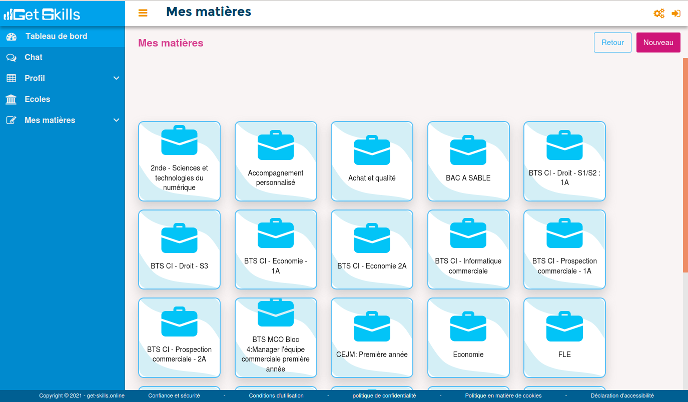Click briefcase icon for Achat et qualité

tap(372, 148)
